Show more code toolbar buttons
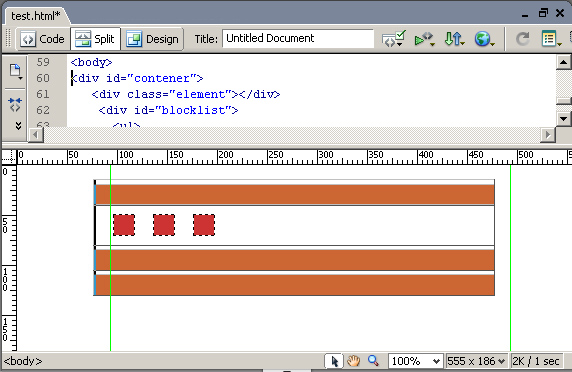This screenshot has height=372, width=572. pyautogui.click(x=18, y=125)
